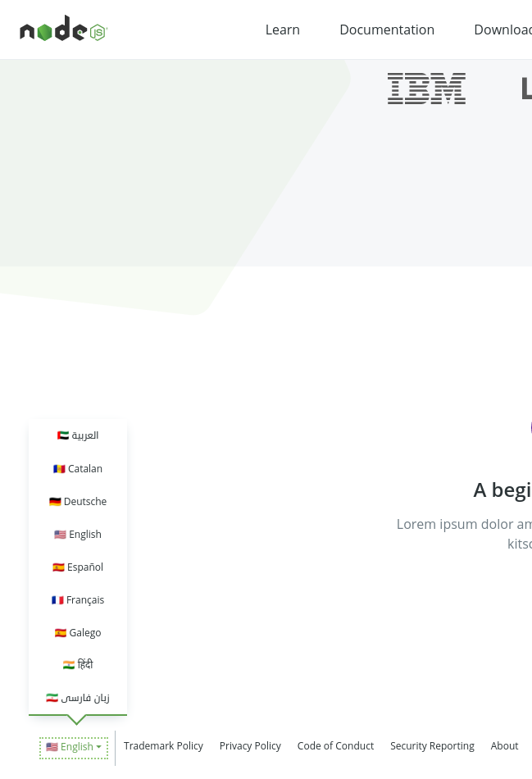This screenshot has height=779, width=532.
Task: Select Catalan from language list
Action: tap(78, 468)
